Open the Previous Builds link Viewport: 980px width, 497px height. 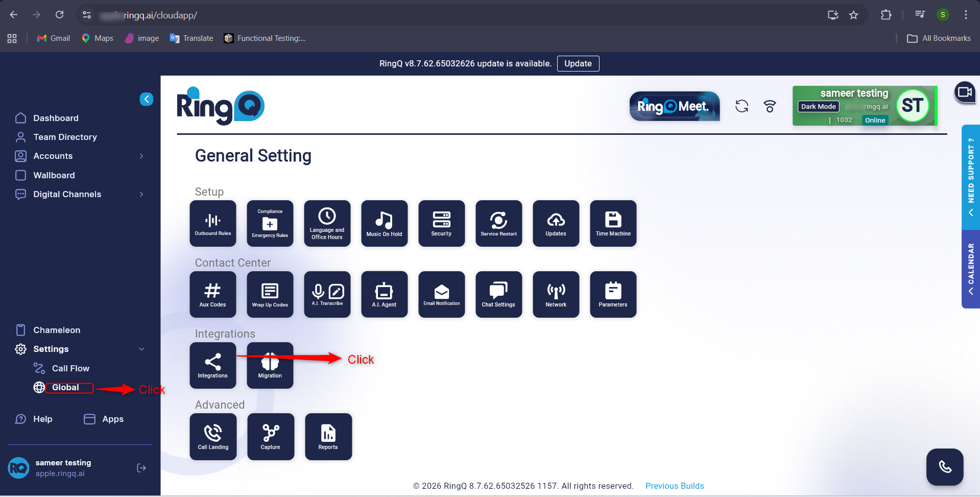click(675, 486)
